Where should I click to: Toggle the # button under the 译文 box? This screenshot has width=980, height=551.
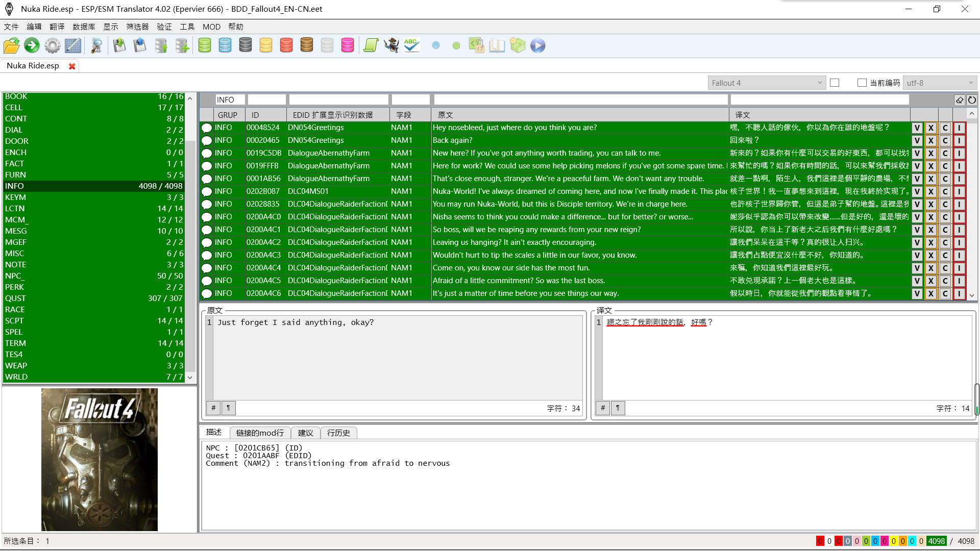click(603, 408)
